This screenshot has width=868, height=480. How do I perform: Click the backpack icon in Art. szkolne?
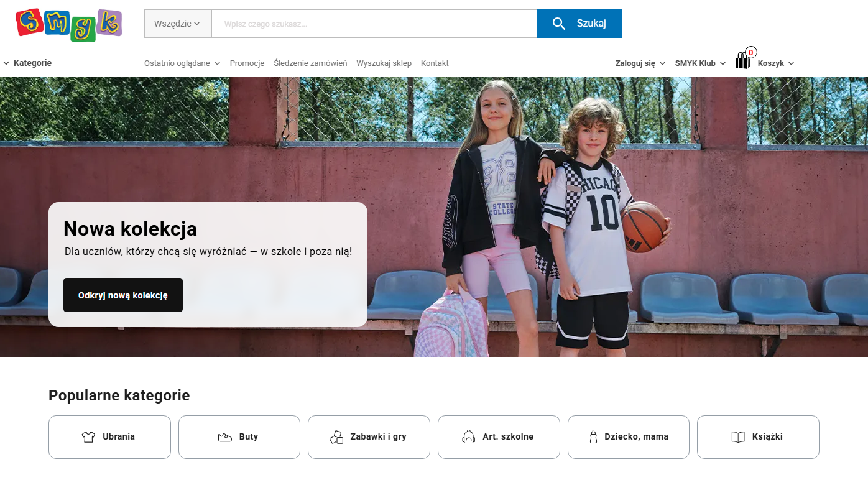point(469,436)
